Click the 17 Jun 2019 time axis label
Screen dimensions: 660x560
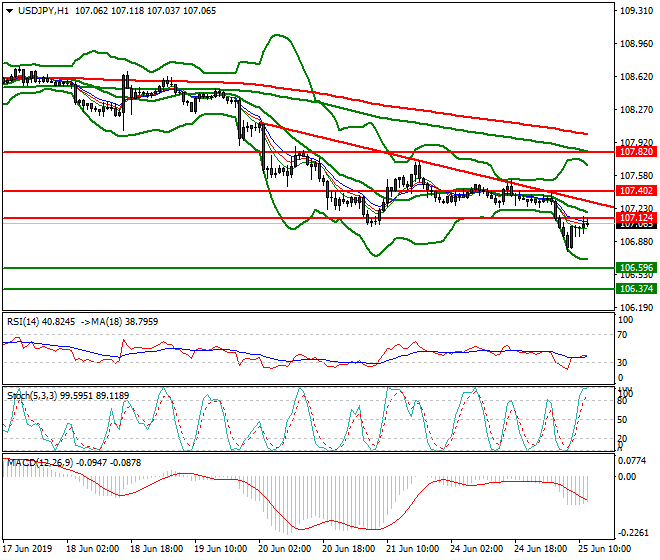pos(27,549)
